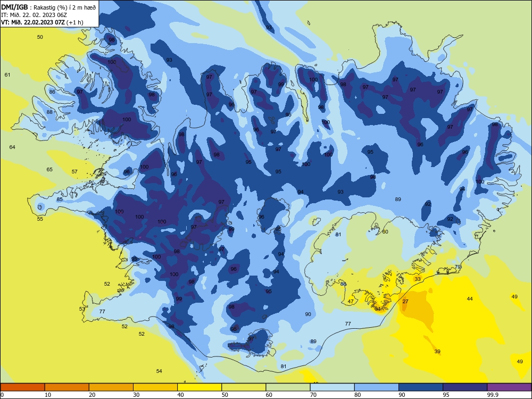532x399 pixels.
Task: Click the map value '55' off the western peninsula
Action: pyautogui.click(x=40, y=219)
